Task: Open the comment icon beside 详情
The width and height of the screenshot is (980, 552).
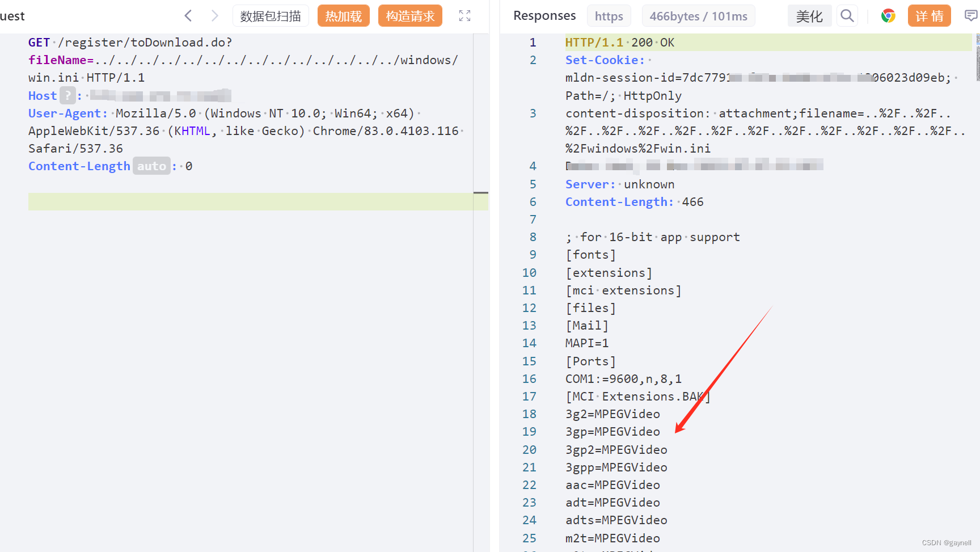Action: (x=971, y=16)
